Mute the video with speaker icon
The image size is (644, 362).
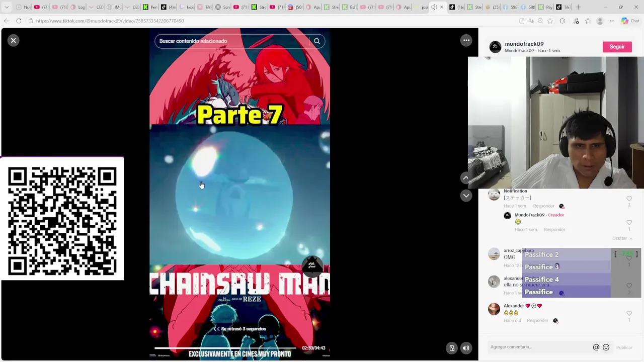[x=466, y=348]
